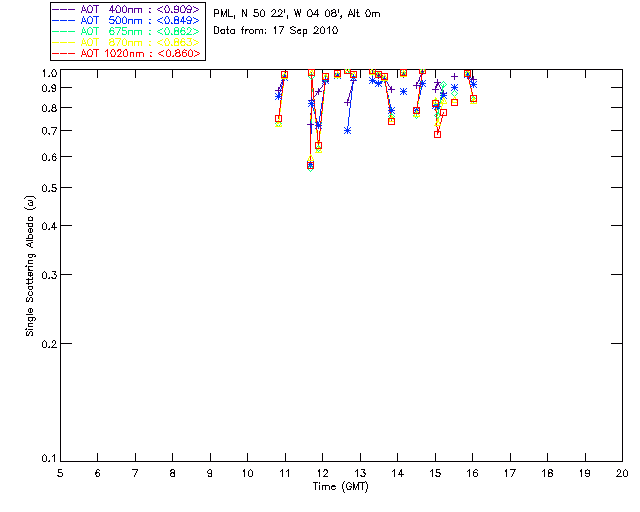
Task: Click the red square near 0.68 after 15
Action: coord(438,134)
